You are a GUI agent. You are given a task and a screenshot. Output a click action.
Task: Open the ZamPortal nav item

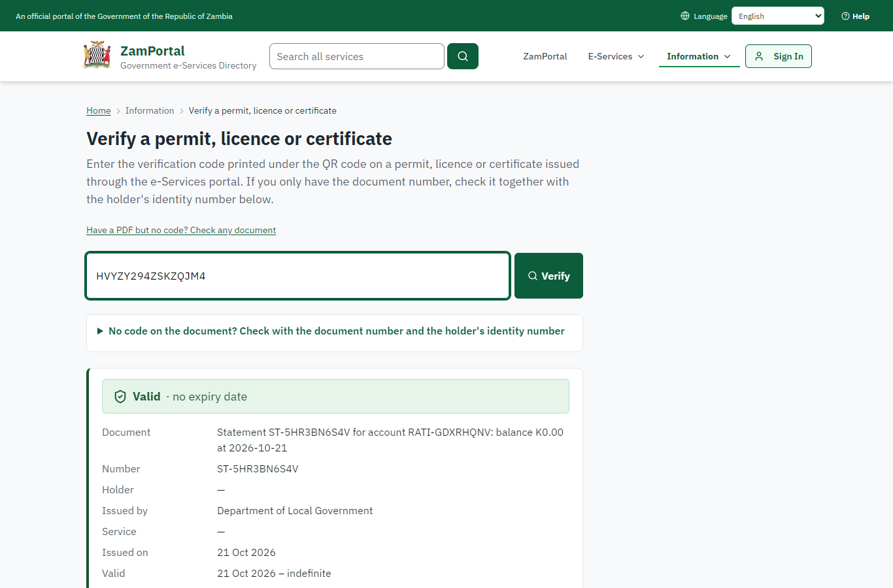pos(545,56)
